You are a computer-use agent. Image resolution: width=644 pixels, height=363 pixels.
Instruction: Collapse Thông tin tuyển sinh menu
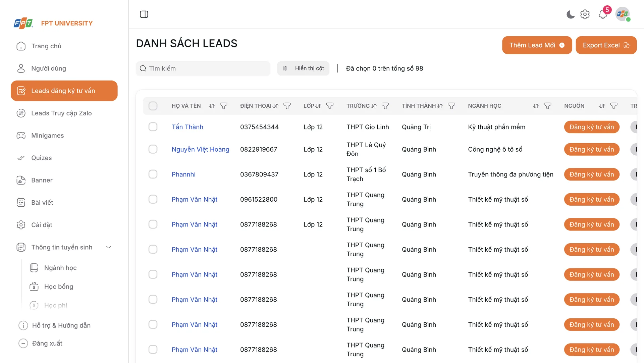pos(109,247)
